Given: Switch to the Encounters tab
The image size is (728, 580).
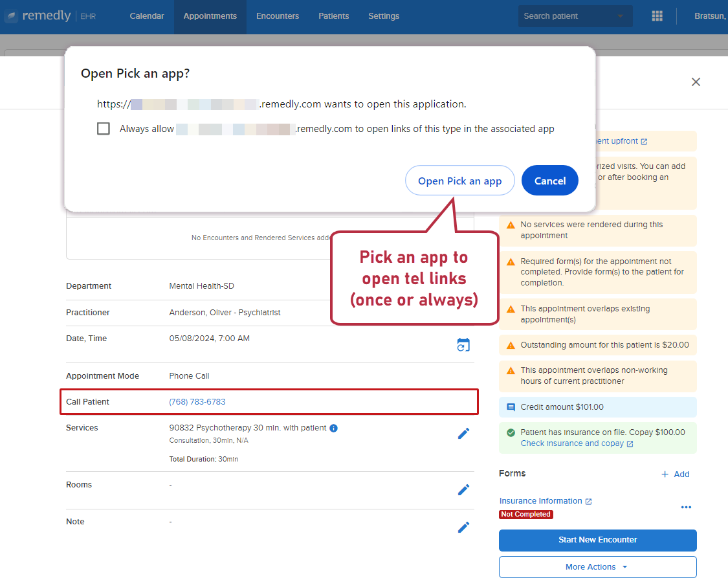Looking at the screenshot, I should pyautogui.click(x=278, y=16).
